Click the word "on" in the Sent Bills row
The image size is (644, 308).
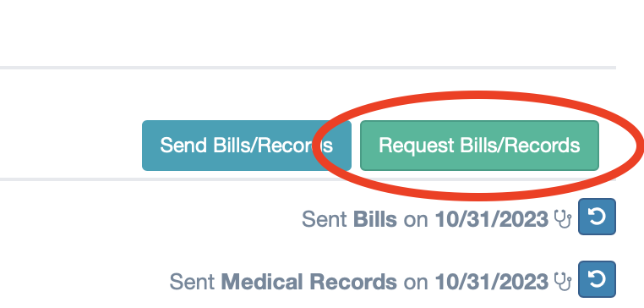416,220
